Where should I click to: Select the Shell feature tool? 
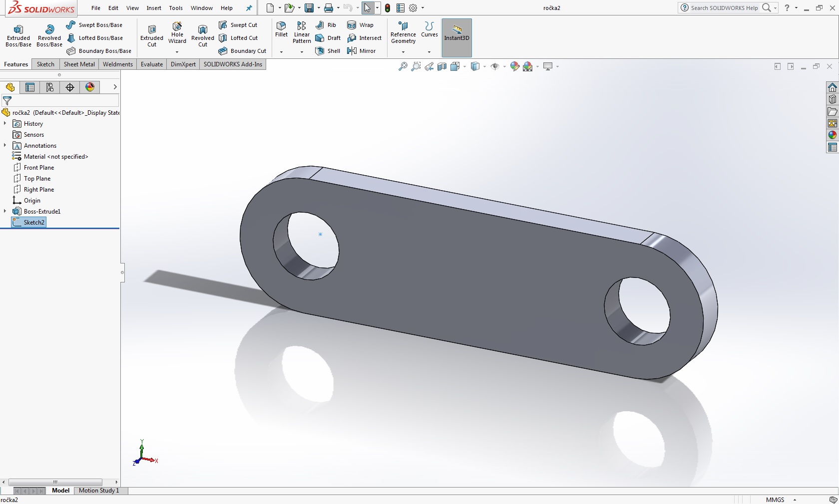click(328, 51)
